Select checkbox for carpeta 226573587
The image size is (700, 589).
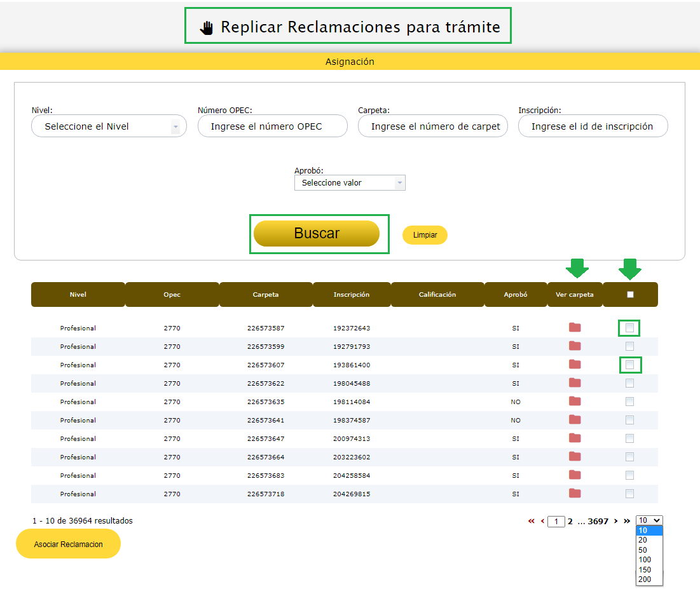tap(629, 328)
